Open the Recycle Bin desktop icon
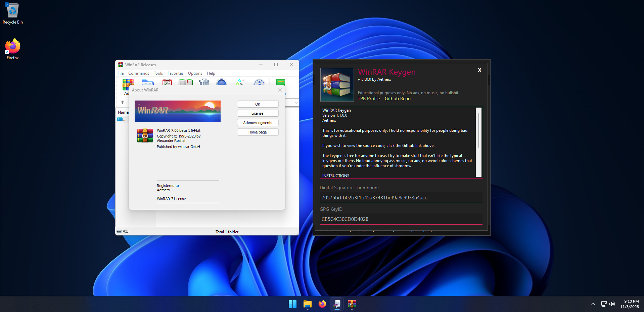The width and height of the screenshot is (644, 312). click(13, 13)
